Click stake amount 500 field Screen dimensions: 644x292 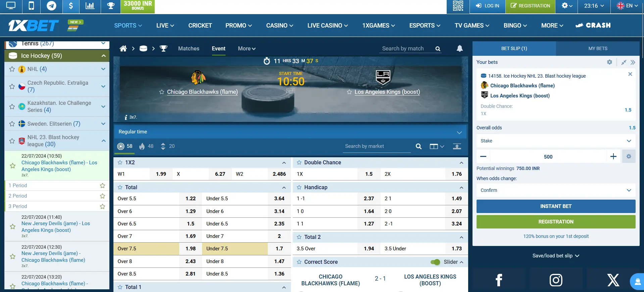548,157
